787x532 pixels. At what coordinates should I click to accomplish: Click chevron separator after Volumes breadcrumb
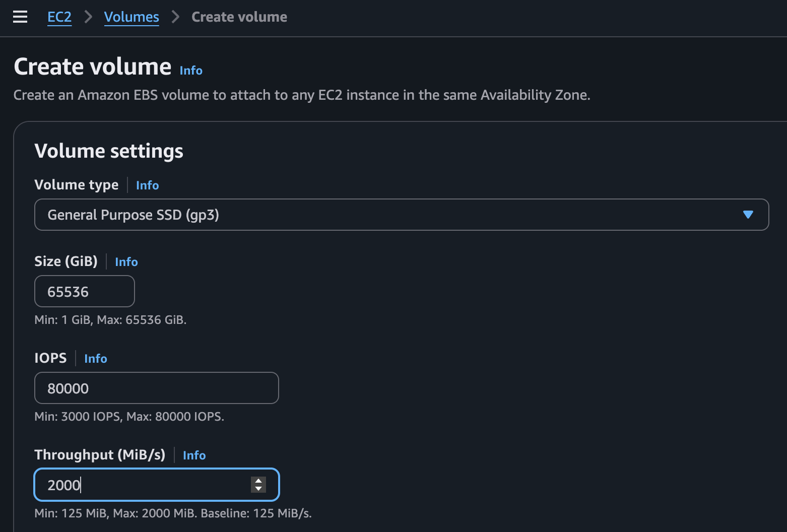(x=175, y=17)
